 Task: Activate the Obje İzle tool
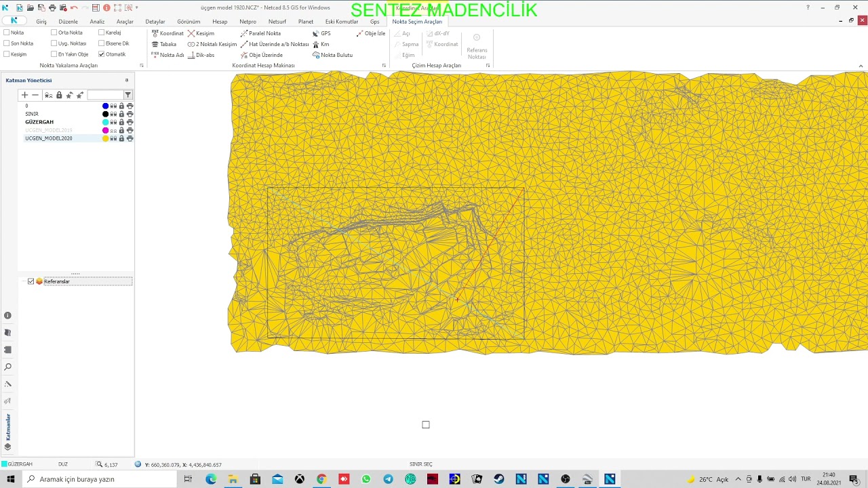click(371, 33)
